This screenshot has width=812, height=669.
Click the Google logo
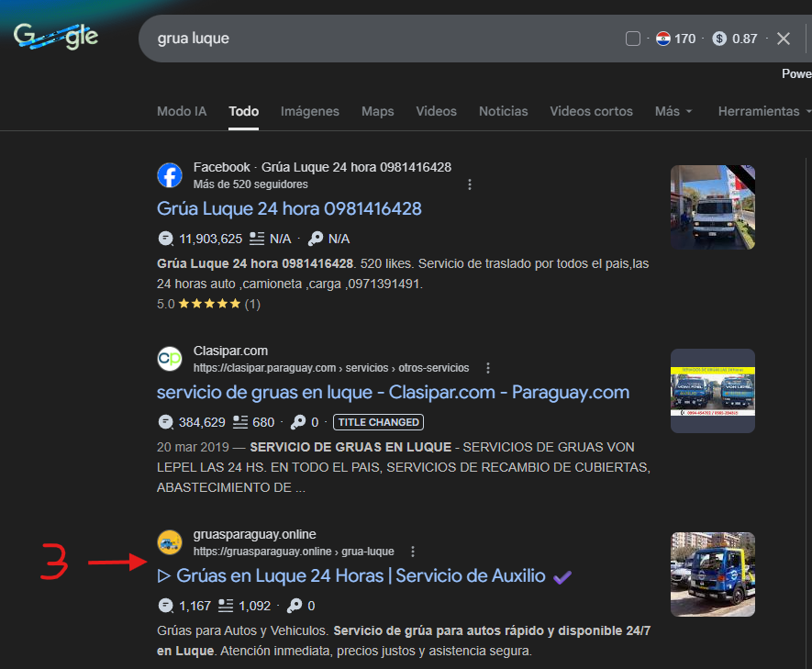[x=55, y=37]
